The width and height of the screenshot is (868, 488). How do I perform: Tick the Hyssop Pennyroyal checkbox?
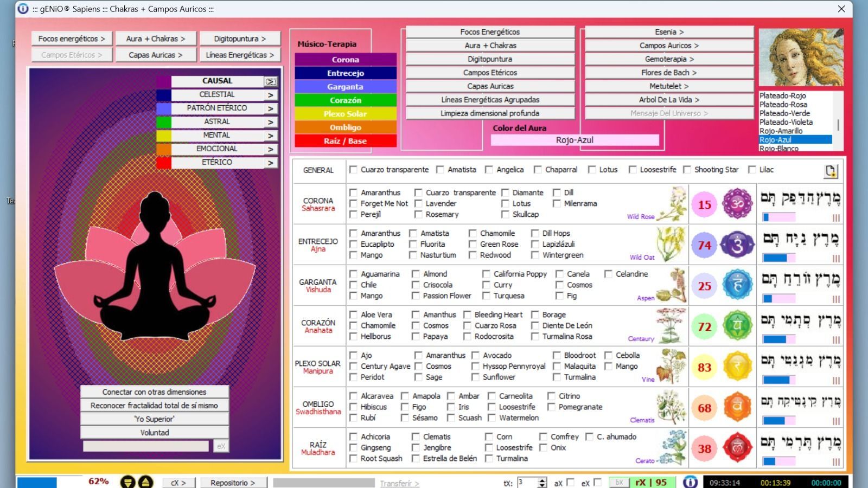[476, 366]
